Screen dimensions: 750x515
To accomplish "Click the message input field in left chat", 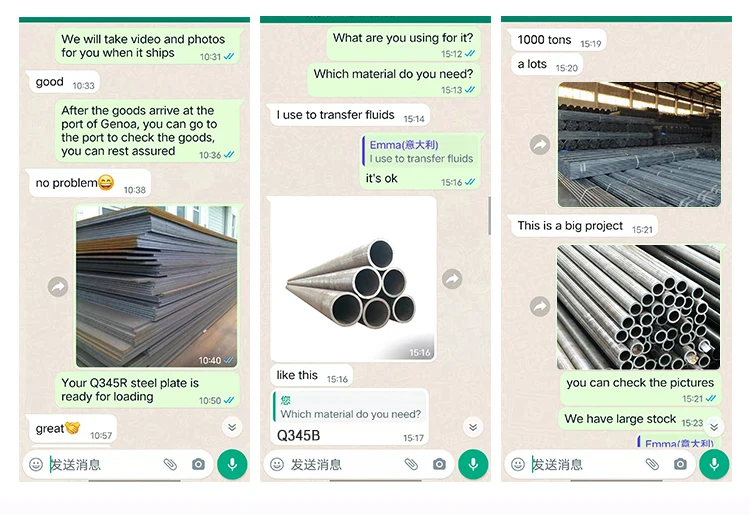I will 104,464.
